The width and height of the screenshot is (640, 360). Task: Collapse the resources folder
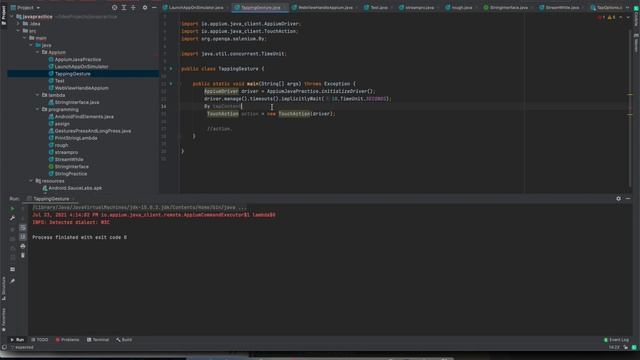[x=31, y=181]
